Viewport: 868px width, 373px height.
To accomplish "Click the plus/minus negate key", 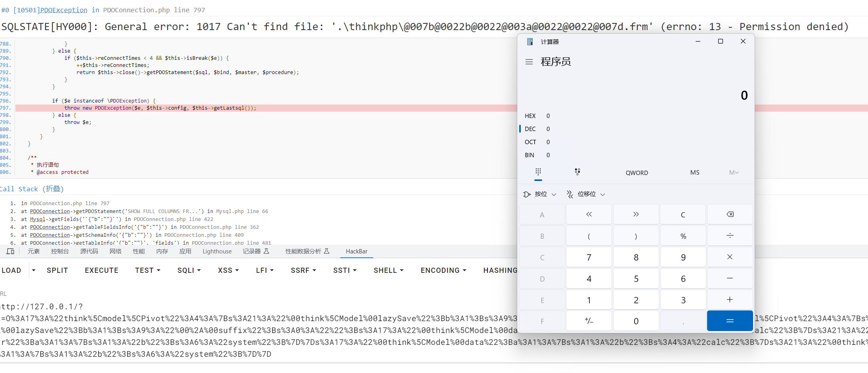I will (x=589, y=321).
